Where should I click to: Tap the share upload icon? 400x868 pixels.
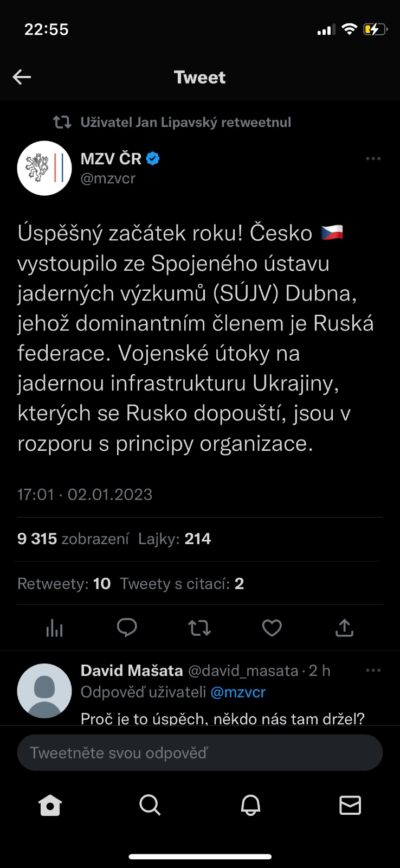pyautogui.click(x=344, y=628)
